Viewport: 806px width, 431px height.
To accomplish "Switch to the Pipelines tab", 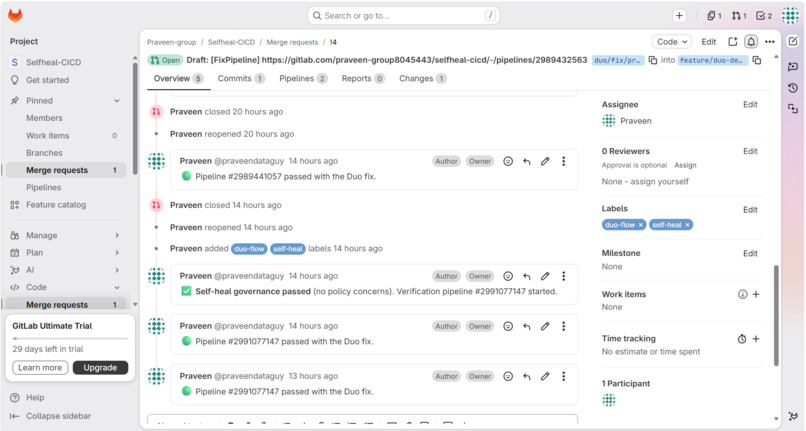I will (x=303, y=79).
